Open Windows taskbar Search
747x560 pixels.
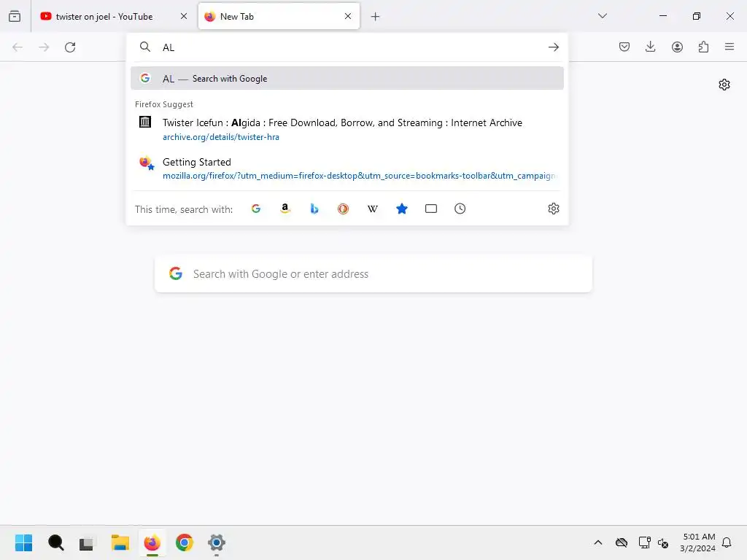click(x=55, y=542)
